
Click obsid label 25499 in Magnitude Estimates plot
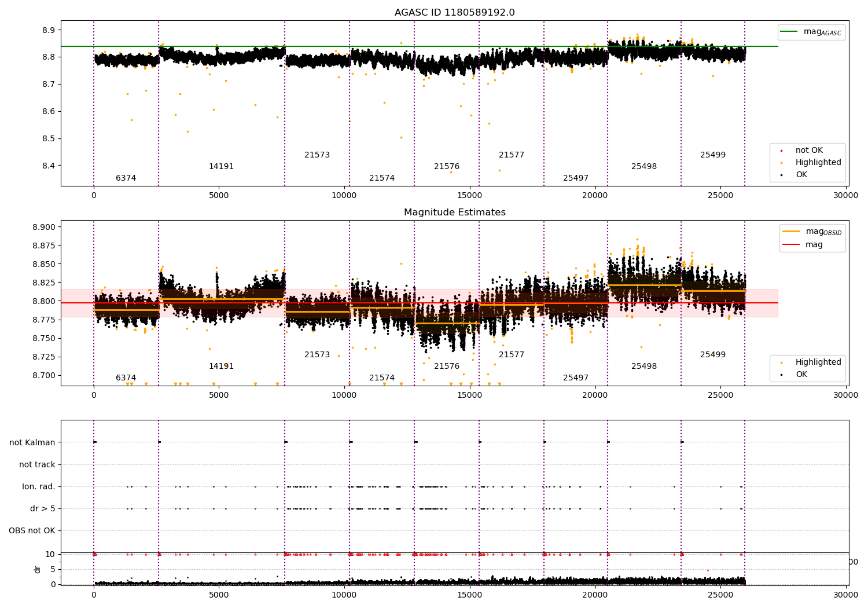point(713,355)
